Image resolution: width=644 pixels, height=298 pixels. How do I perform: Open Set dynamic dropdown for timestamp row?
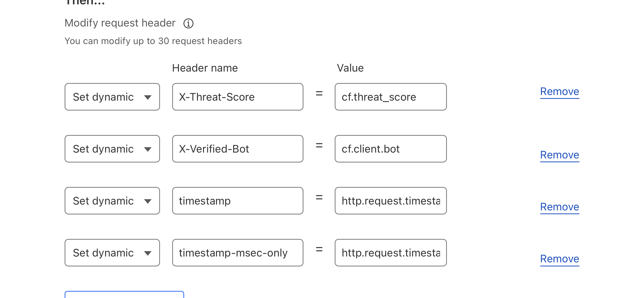coord(112,201)
